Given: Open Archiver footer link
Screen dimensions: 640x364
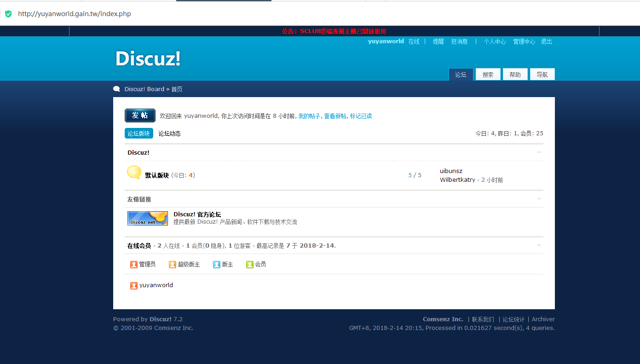Looking at the screenshot, I should click(x=543, y=319).
